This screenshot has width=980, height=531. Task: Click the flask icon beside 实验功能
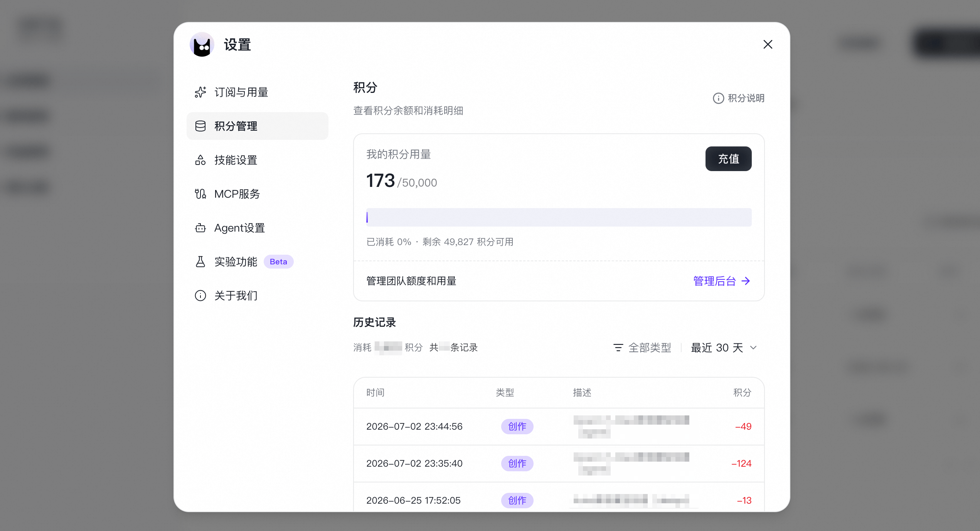click(200, 262)
